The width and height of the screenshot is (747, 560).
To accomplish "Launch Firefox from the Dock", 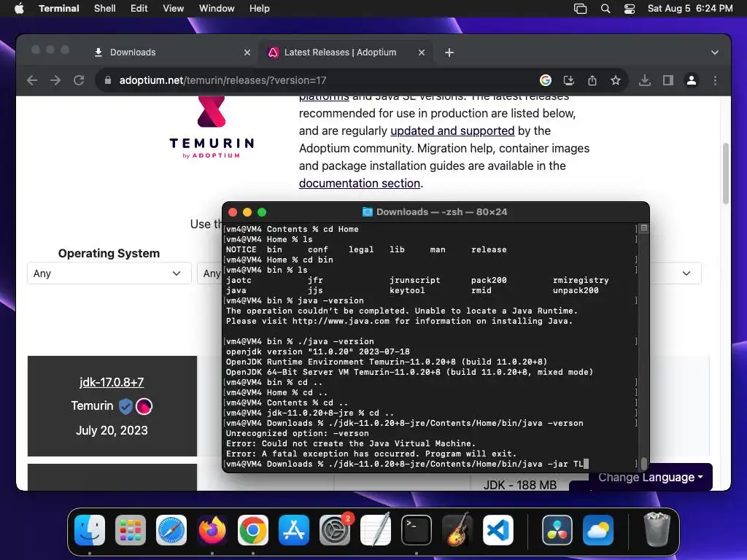I will pos(212,530).
